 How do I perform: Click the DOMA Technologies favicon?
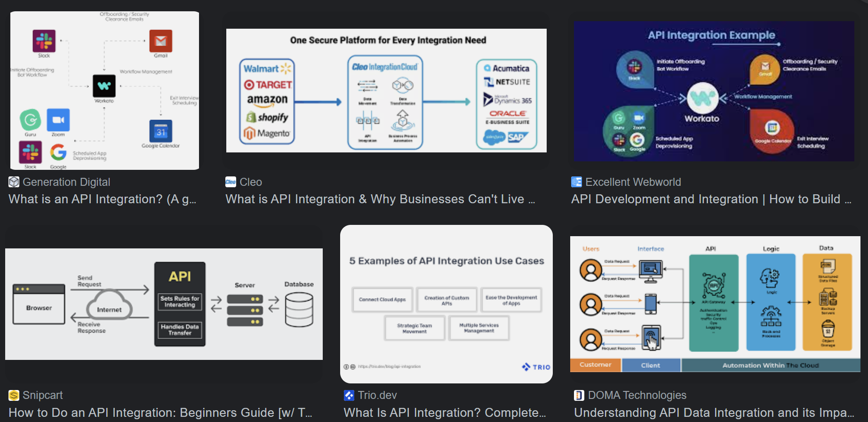pos(579,395)
